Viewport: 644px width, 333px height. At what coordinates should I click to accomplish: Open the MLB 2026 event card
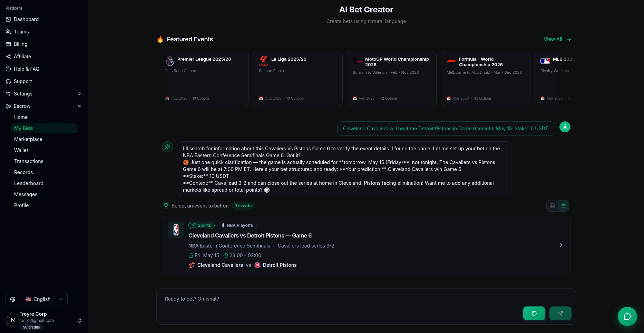click(x=555, y=79)
